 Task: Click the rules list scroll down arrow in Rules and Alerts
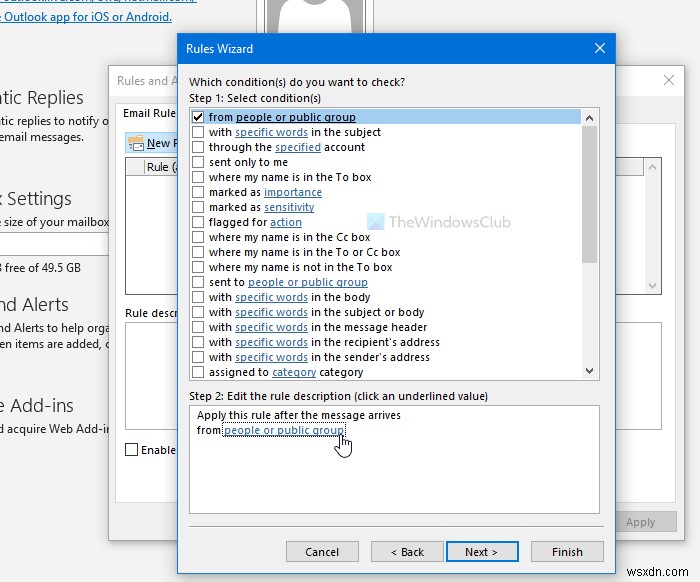pyautogui.click(x=652, y=286)
